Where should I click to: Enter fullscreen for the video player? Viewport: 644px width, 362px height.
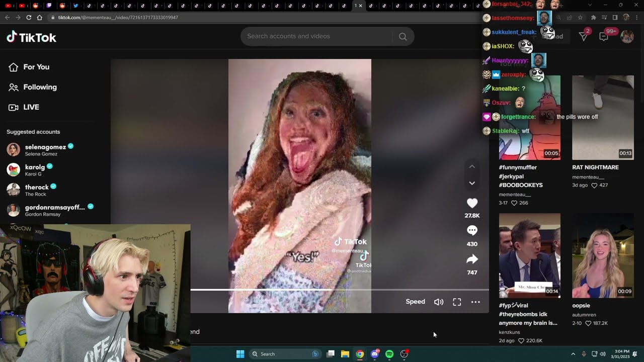(457, 302)
